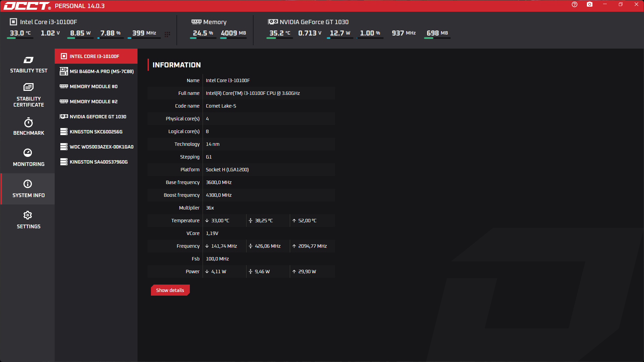Click the Base frequency value 3600,0 MHz

pyautogui.click(x=219, y=182)
